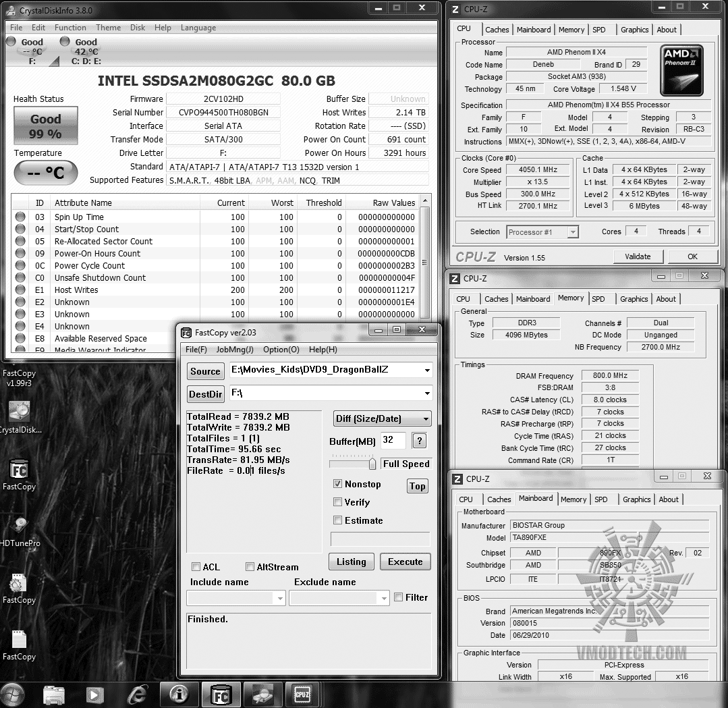This screenshot has height=708, width=728.
Task: Switch to Caches tab in top CPU-Z
Action: click(497, 30)
